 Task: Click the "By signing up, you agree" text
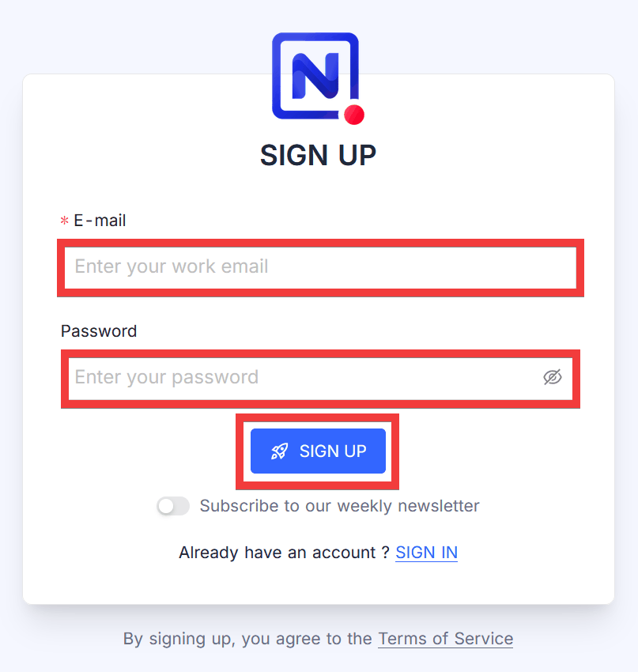pyautogui.click(x=248, y=639)
